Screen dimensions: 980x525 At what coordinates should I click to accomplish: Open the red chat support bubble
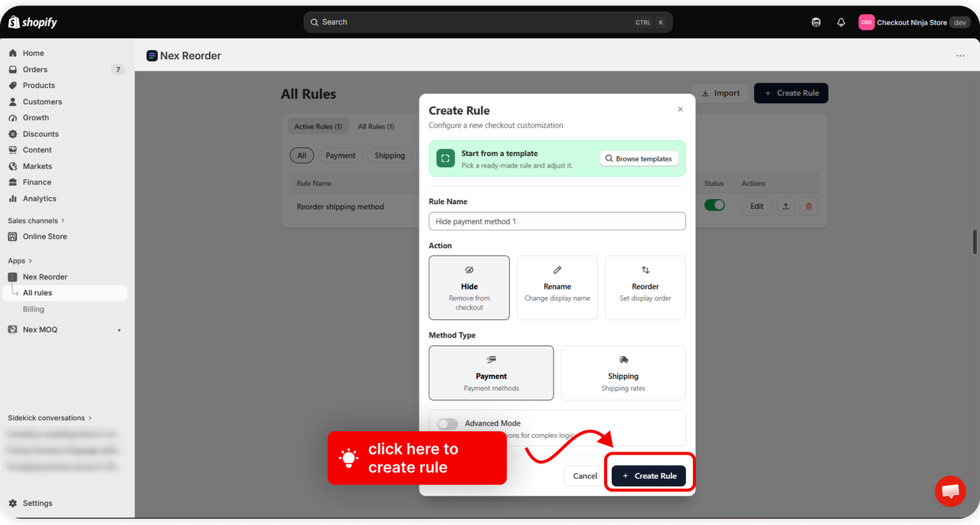click(950, 491)
